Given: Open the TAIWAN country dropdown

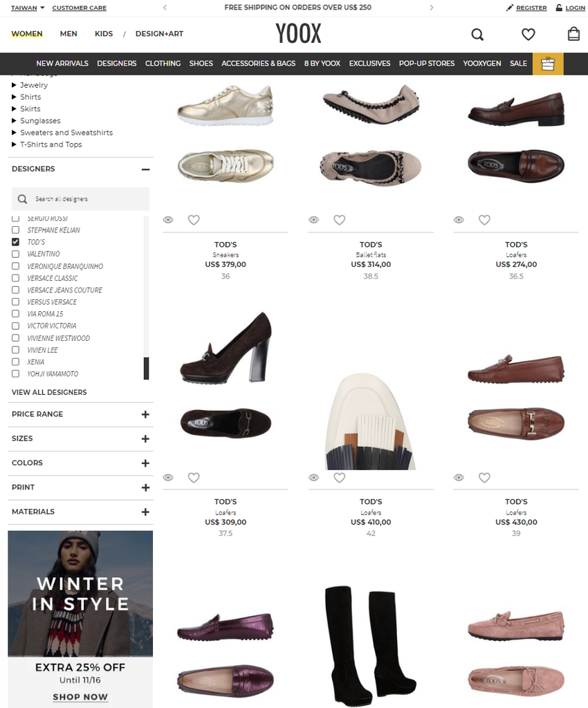Looking at the screenshot, I should (x=28, y=8).
